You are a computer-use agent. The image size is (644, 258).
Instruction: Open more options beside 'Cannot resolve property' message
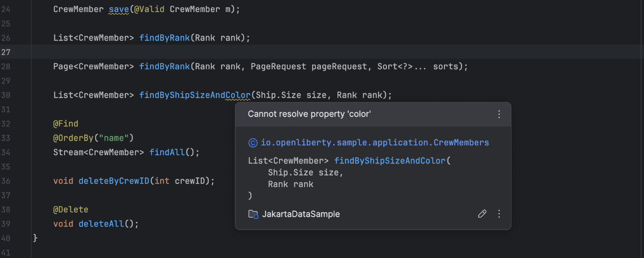499,114
